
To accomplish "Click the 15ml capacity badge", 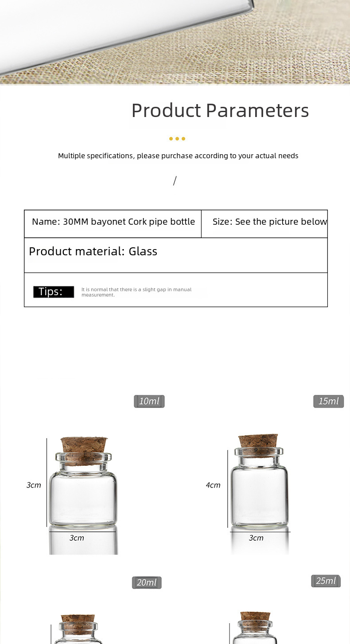I will click(328, 402).
